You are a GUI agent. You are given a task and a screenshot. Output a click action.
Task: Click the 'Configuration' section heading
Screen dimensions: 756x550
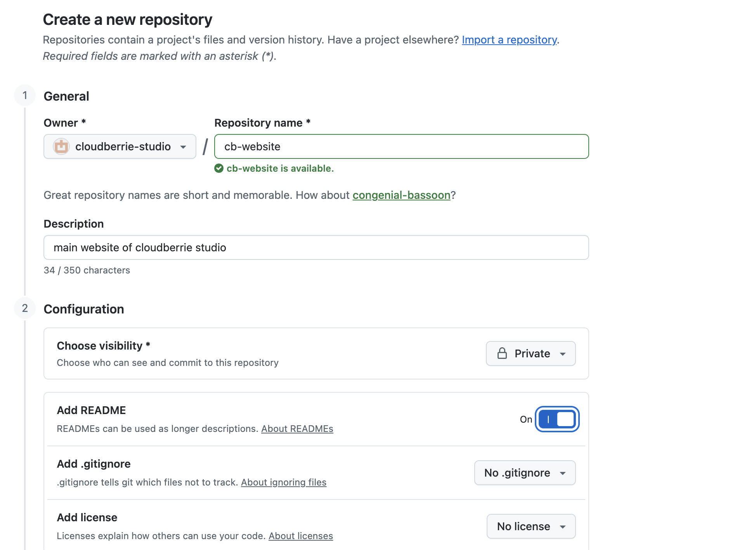(84, 309)
